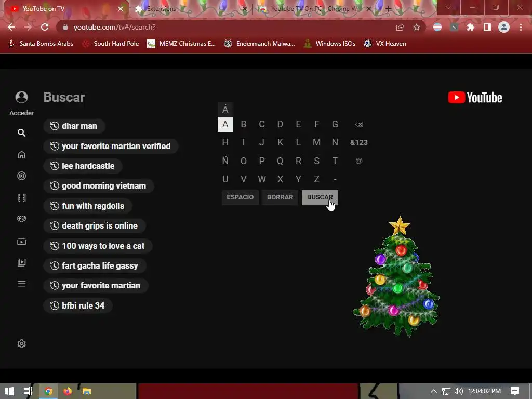
Task: Open Task View on taskbar
Action: coord(28,391)
